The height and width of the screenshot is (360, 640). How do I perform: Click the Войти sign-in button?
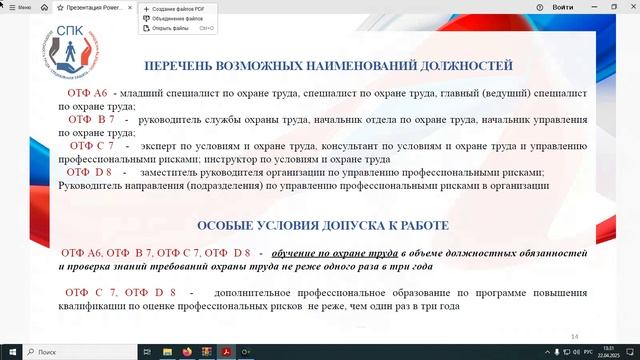pos(563,7)
